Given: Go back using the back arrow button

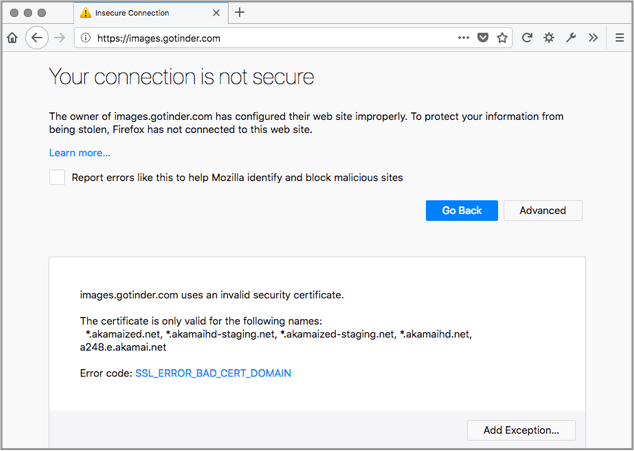Looking at the screenshot, I should 37,38.
